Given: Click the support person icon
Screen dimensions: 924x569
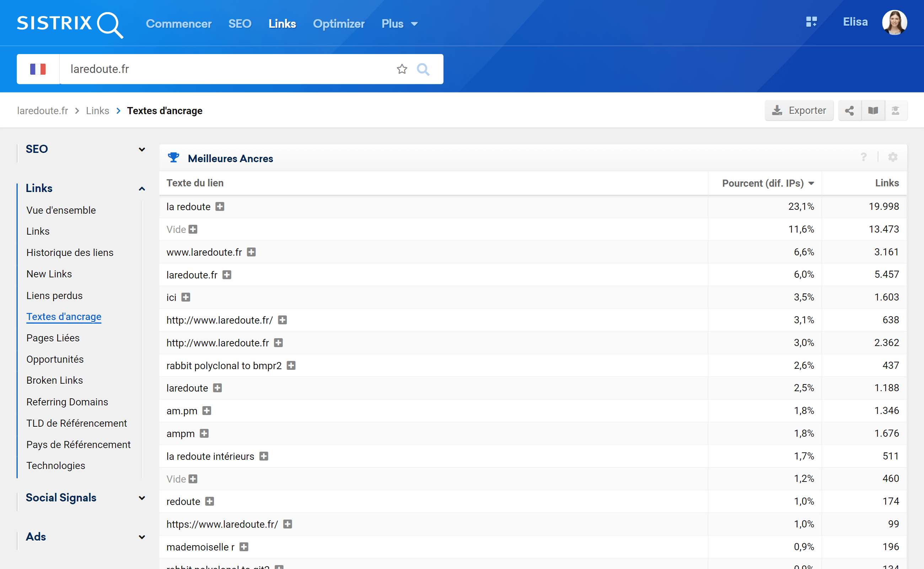Looking at the screenshot, I should pyautogui.click(x=896, y=111).
